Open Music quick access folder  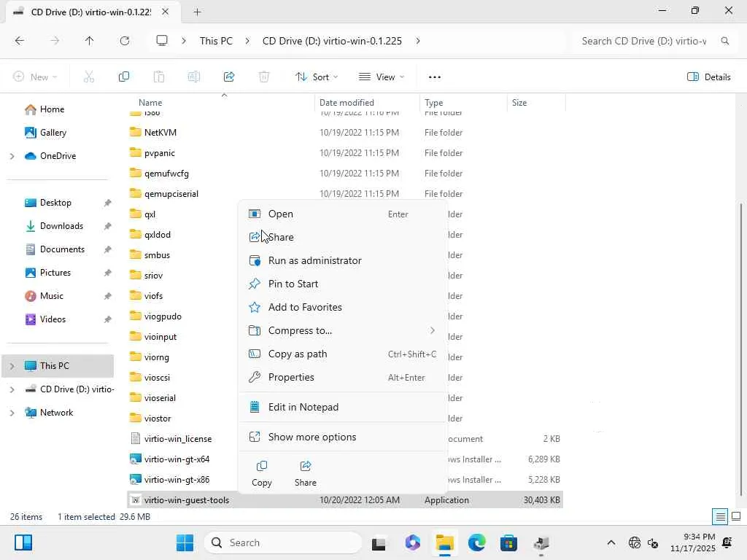point(52,296)
